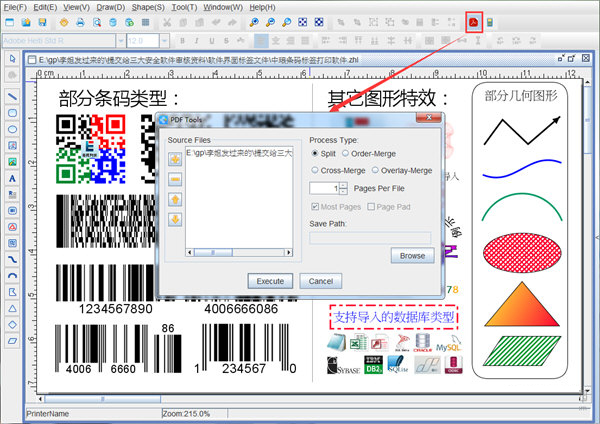Click the red PDF Tools toolbar icon
Viewport: 600px width, 424px height.
pyautogui.click(x=474, y=21)
